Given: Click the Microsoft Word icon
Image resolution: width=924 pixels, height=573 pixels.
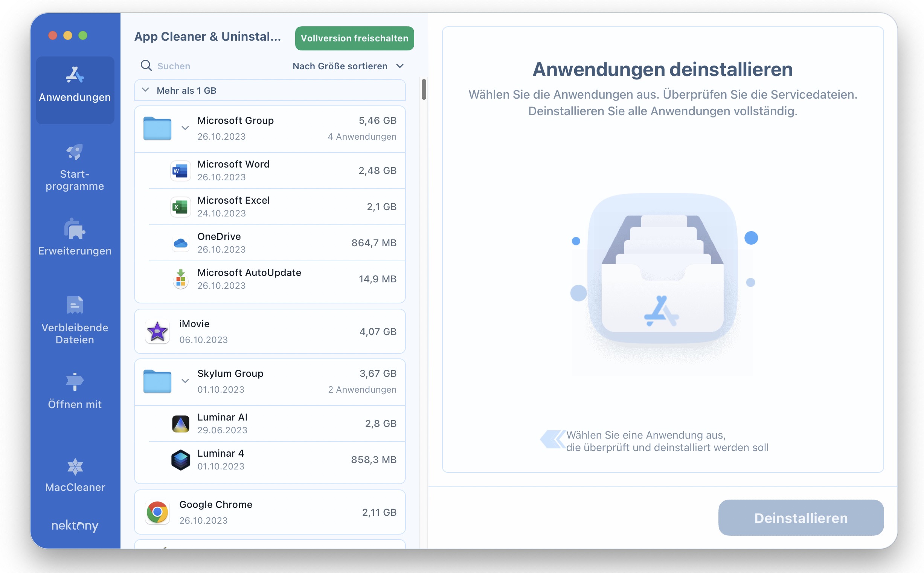Looking at the screenshot, I should tap(180, 171).
